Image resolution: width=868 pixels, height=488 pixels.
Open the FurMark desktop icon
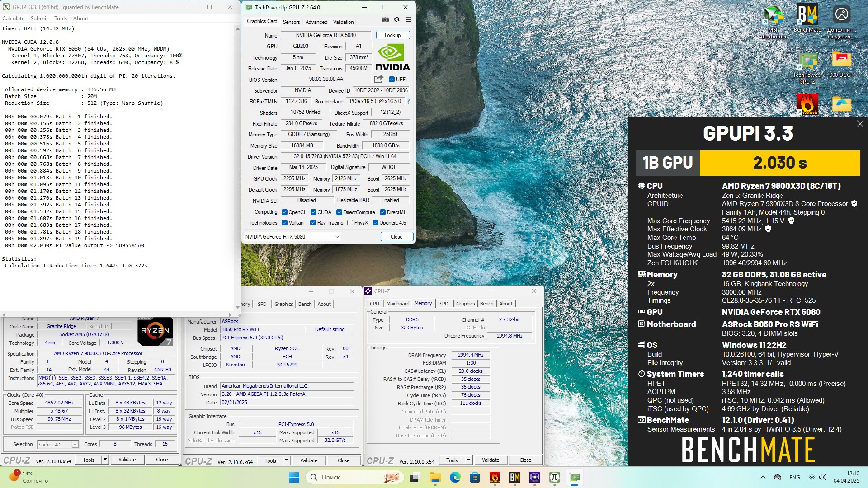tap(807, 104)
